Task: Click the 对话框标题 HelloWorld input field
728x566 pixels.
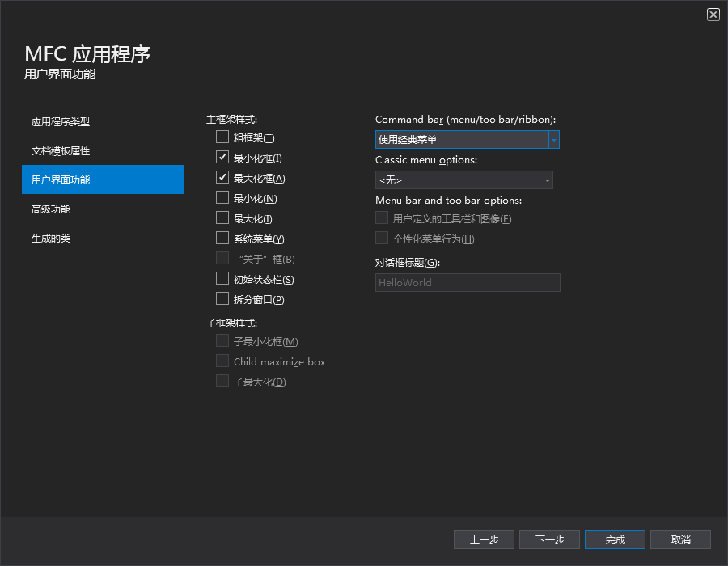Action: (x=468, y=282)
